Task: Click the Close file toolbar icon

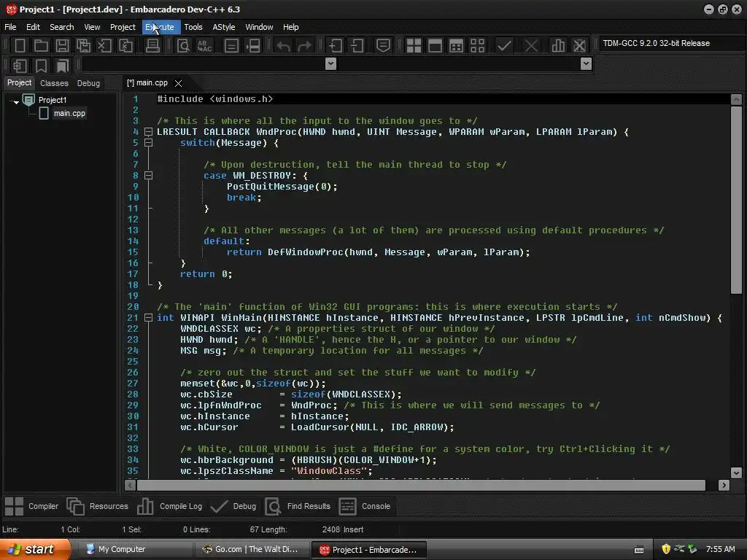Action: coord(104,46)
